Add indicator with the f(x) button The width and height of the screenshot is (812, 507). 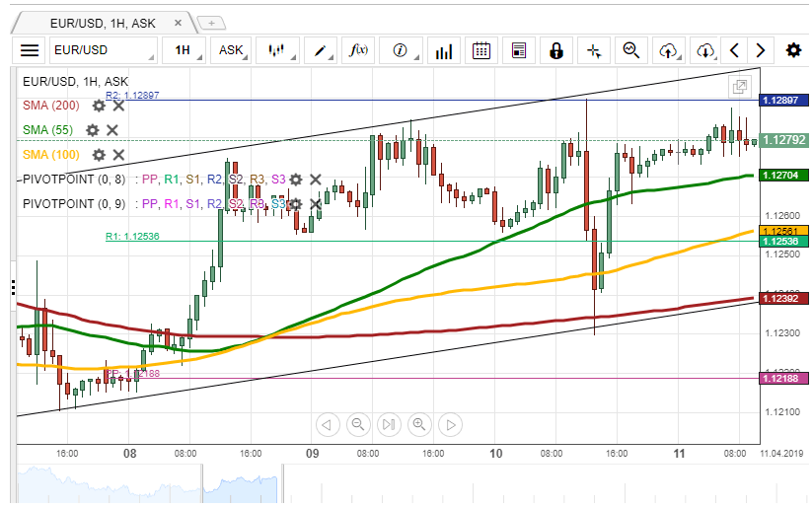[358, 50]
